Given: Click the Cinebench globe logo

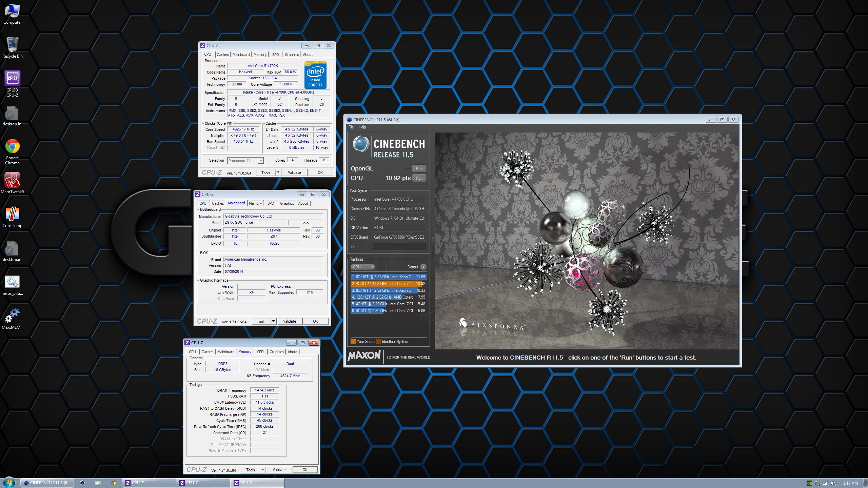Looking at the screenshot, I should click(x=361, y=144).
